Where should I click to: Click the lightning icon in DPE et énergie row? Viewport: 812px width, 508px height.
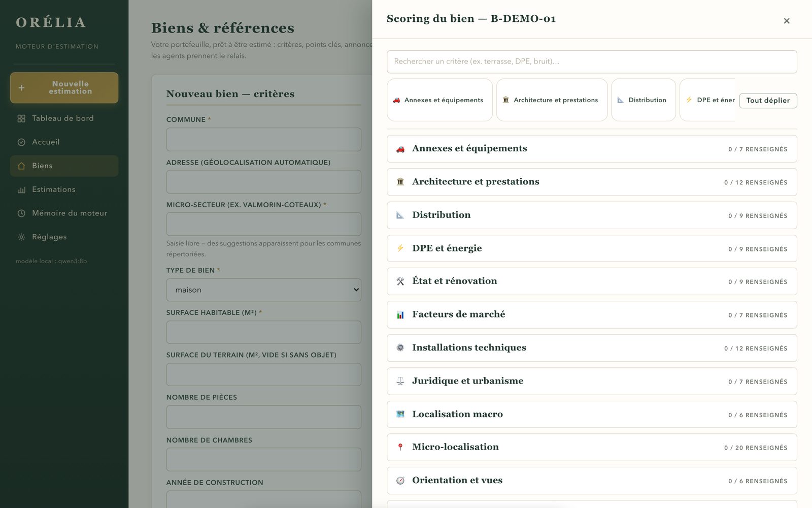(400, 248)
